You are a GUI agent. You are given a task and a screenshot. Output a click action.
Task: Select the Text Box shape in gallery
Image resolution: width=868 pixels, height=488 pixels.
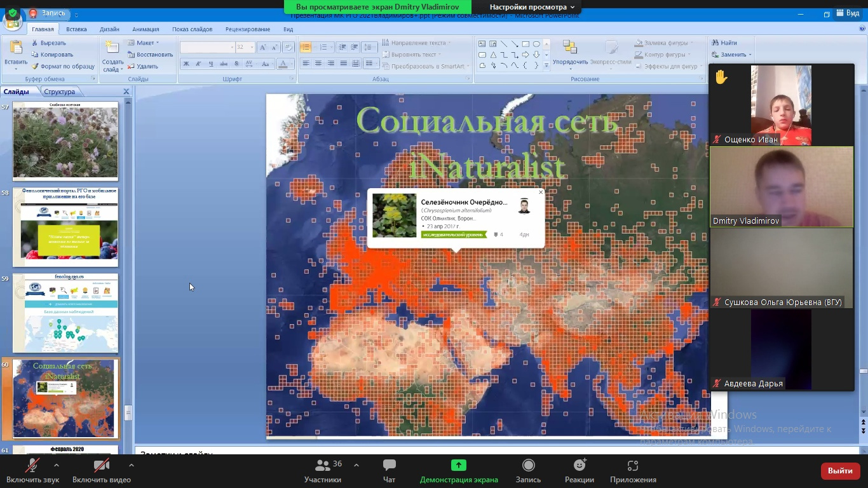[x=482, y=44]
